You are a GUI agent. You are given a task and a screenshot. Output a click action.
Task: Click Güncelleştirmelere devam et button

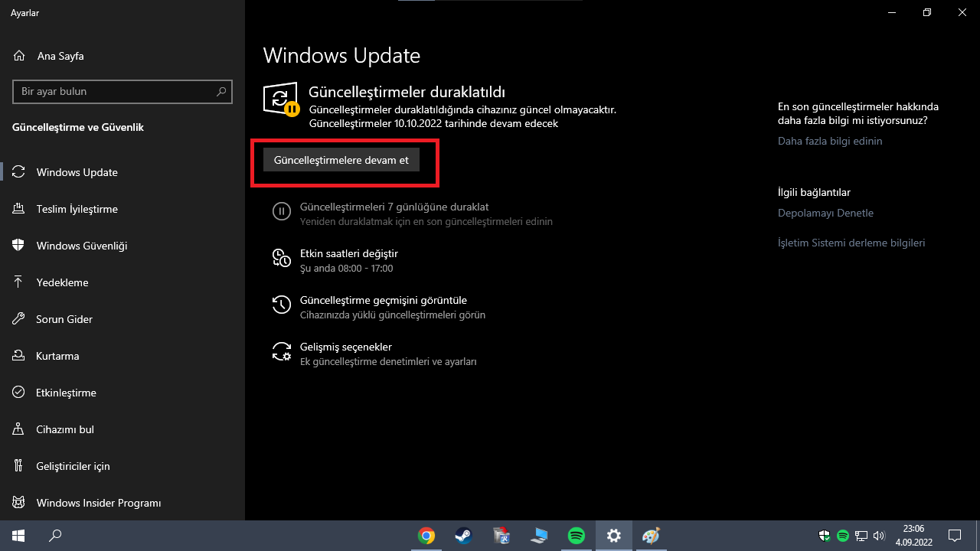341,160
